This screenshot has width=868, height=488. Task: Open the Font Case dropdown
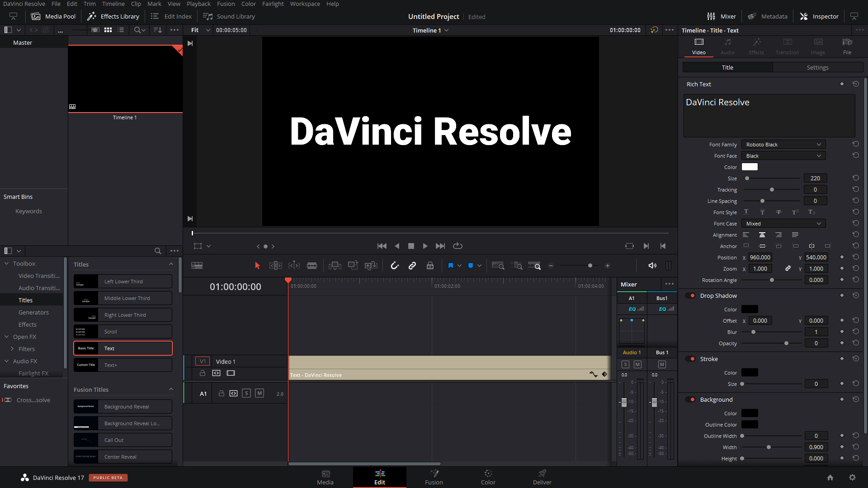tap(783, 224)
